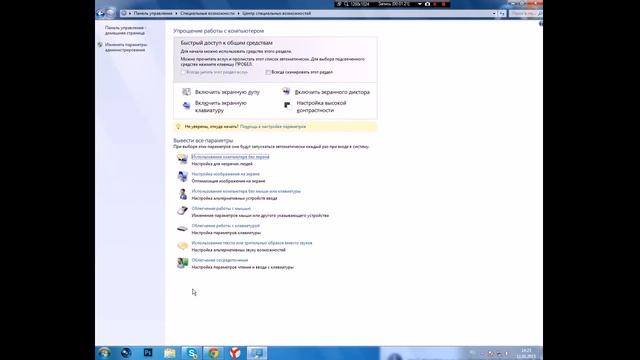Open «Облегчение сосредоточения» link
Image resolution: width=640 pixels, height=360 pixels.
(220, 260)
